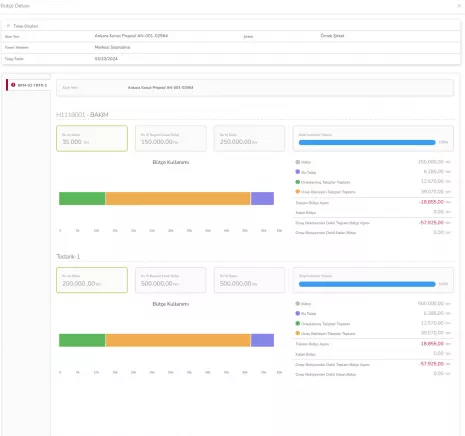Open the BKM-03-TBTR-1 tab
The height and width of the screenshot is (436, 465).
point(29,85)
